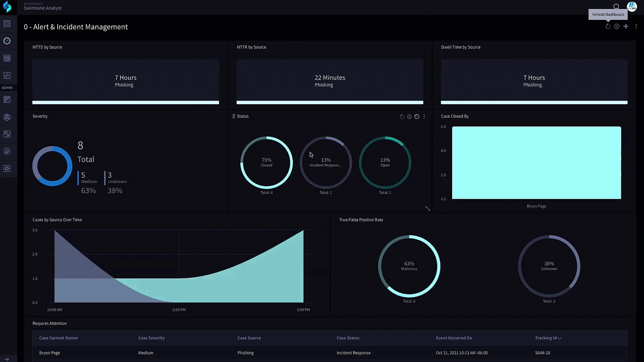Open the user profile avatar
Screen dimensions: 644x362
pos(632,6)
